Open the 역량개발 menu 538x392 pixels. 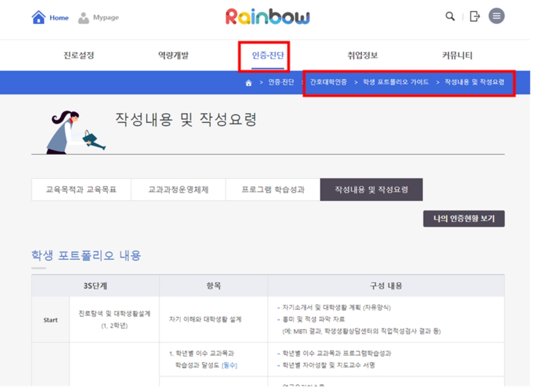coord(173,56)
